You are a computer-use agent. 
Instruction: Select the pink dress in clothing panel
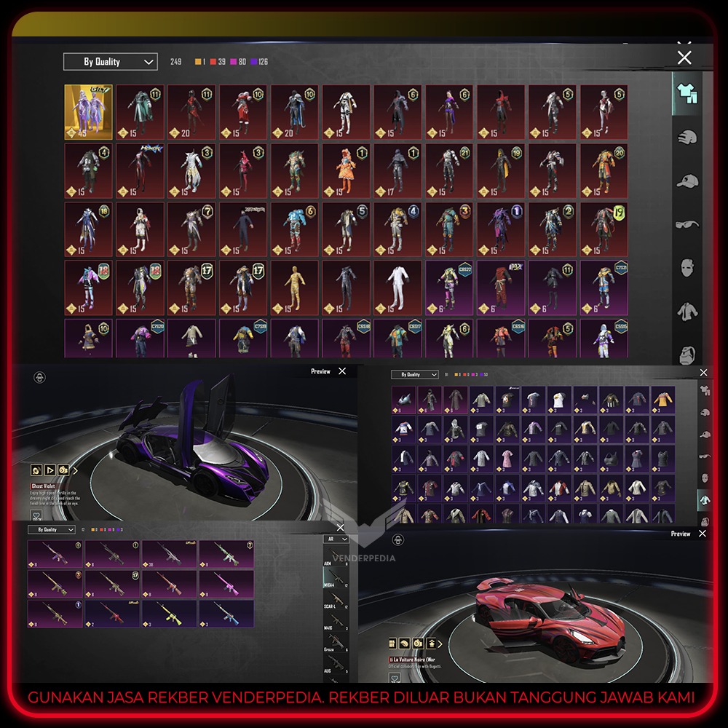pyautogui.click(x=507, y=459)
